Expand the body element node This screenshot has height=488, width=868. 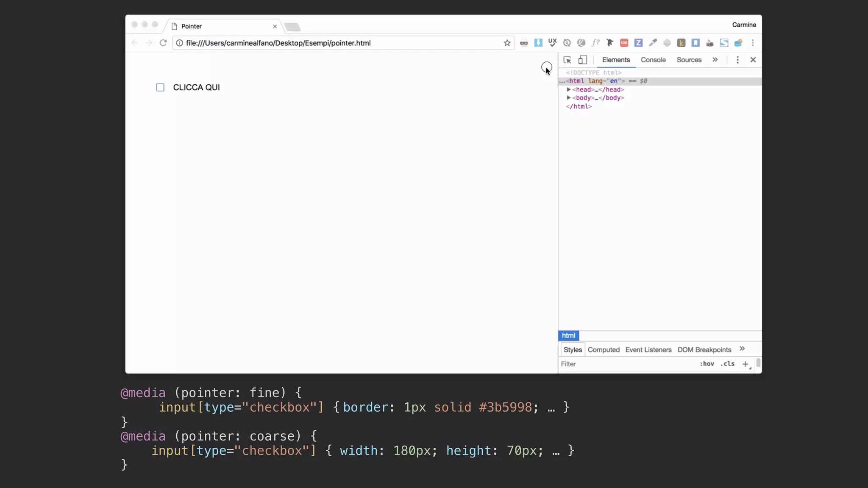point(569,98)
